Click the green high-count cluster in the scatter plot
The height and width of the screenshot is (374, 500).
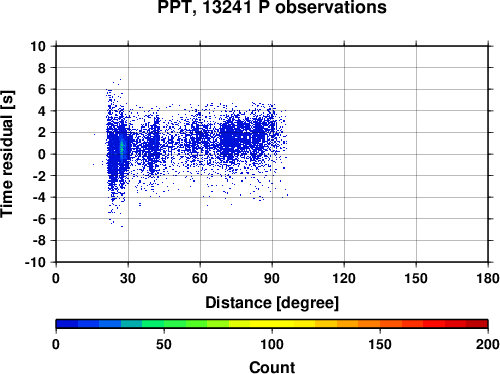122,147
